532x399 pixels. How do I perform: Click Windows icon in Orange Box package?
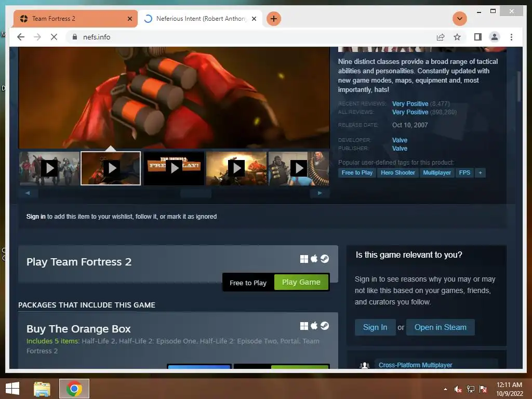click(304, 326)
